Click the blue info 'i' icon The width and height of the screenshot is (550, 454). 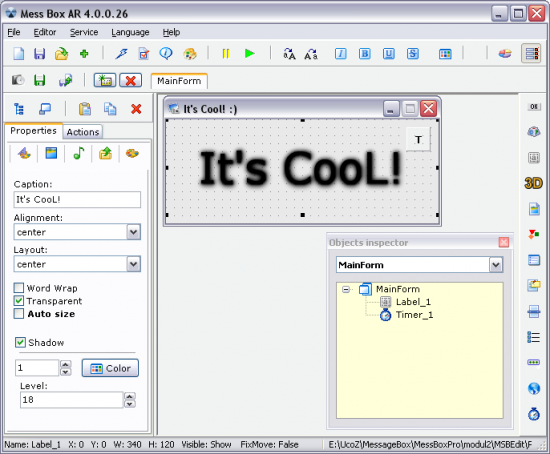click(166, 53)
